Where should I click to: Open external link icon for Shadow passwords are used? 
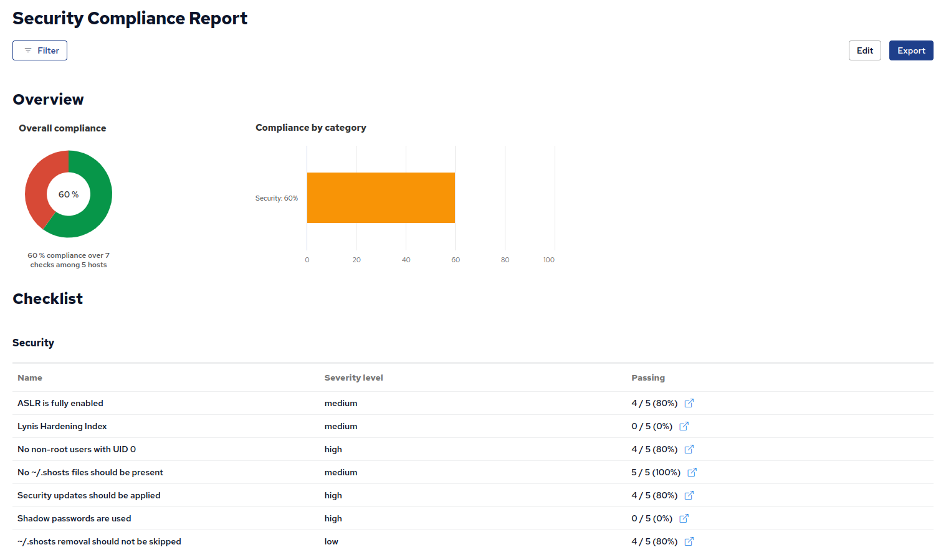point(684,518)
